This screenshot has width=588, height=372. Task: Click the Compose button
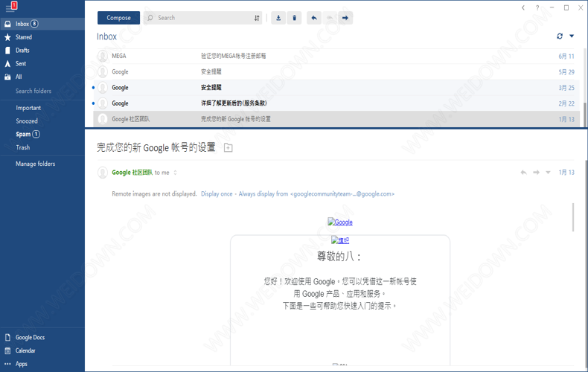pos(118,18)
